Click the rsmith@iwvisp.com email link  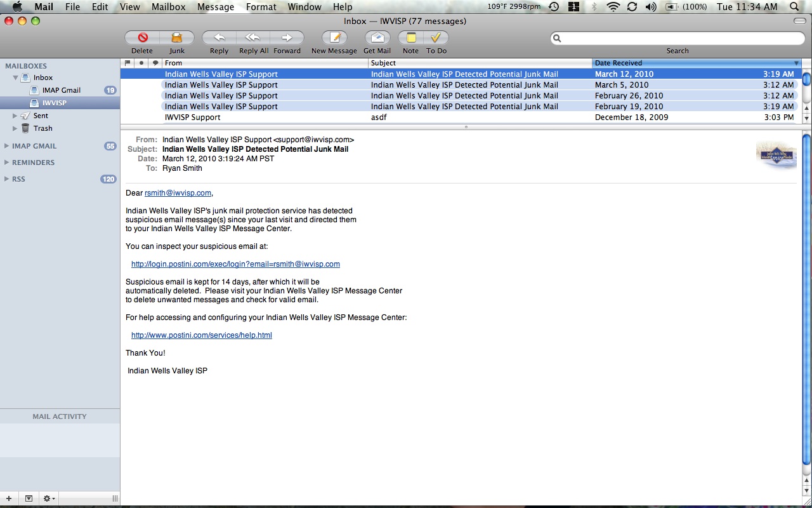pyautogui.click(x=178, y=193)
